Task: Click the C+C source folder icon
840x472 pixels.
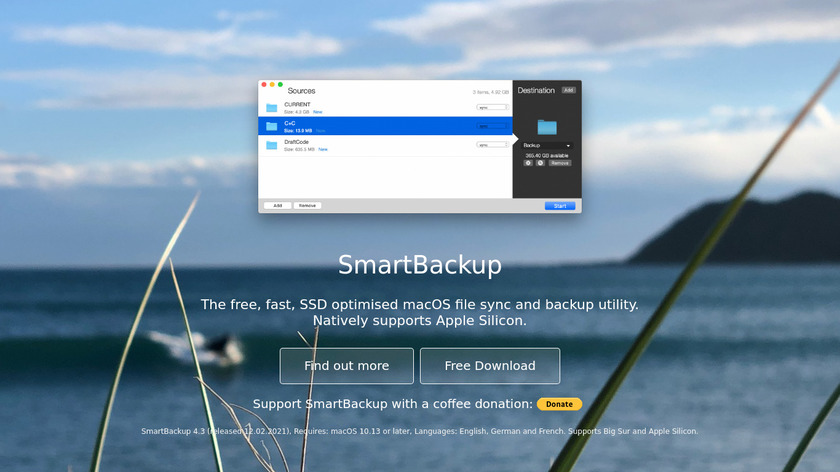Action: tap(272, 126)
